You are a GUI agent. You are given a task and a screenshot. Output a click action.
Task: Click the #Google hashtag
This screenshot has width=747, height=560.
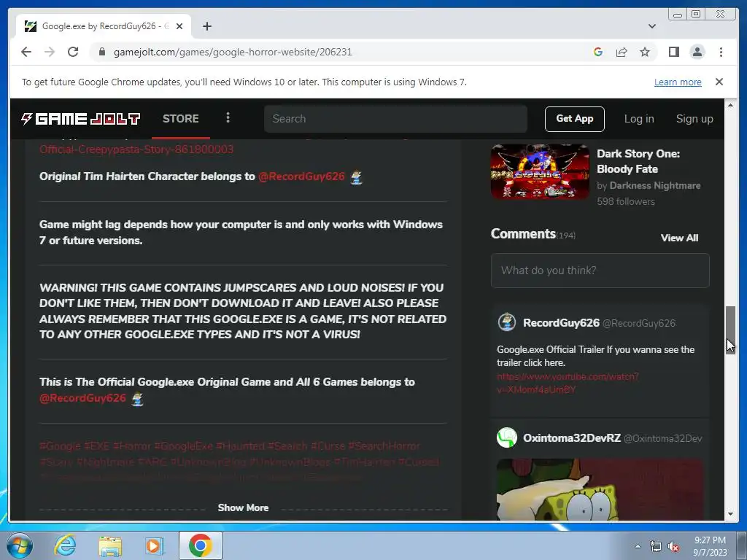coord(60,446)
